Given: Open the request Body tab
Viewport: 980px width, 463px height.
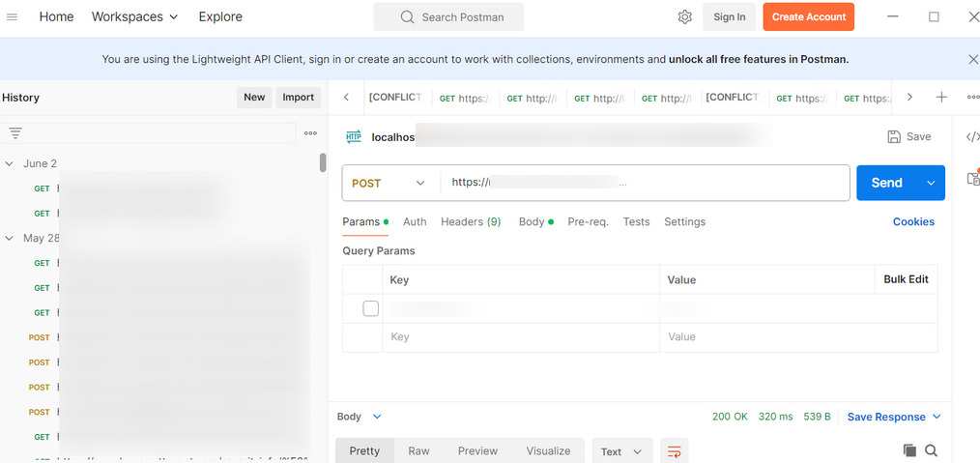Looking at the screenshot, I should tap(535, 221).
